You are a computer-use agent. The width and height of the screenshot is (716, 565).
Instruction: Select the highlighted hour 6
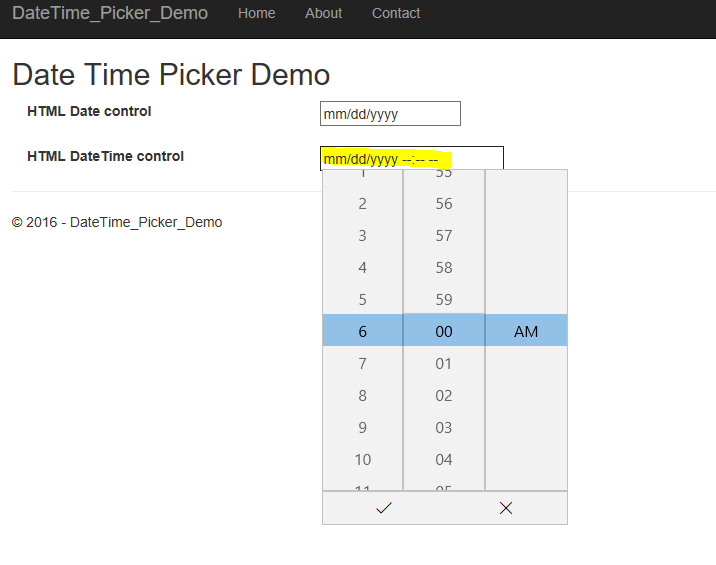[363, 332]
